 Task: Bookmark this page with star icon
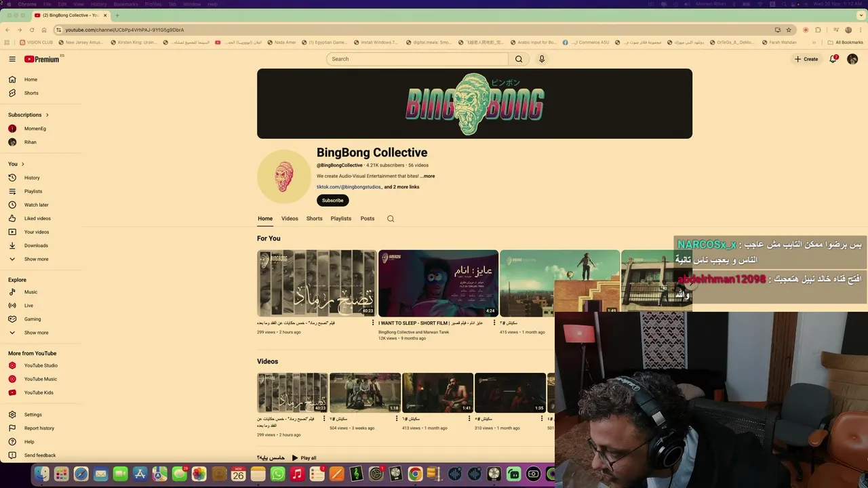789,30
